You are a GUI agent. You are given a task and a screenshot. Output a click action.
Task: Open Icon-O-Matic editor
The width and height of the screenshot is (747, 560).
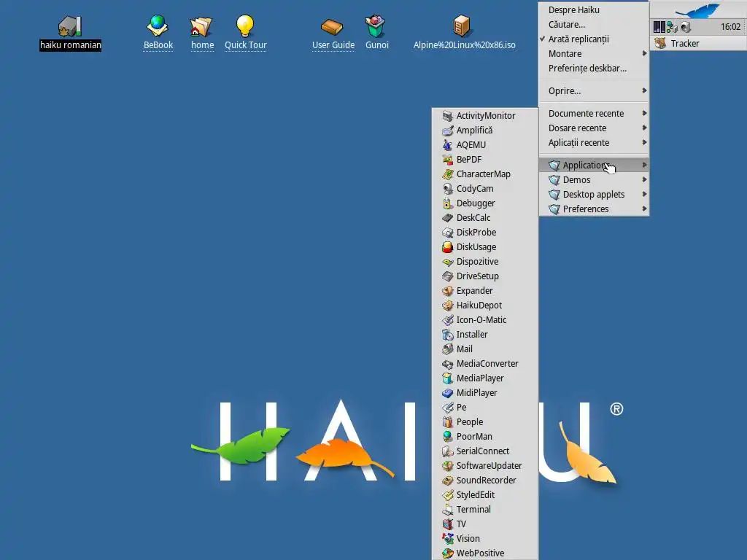point(485,320)
